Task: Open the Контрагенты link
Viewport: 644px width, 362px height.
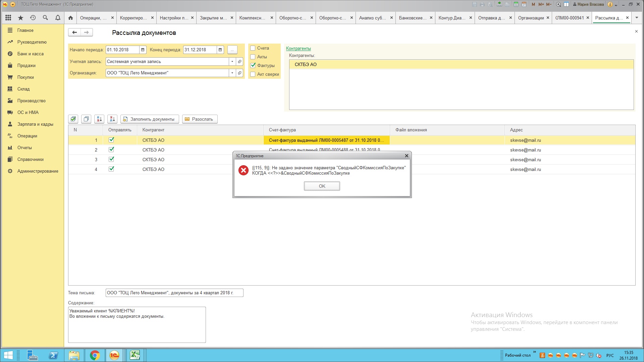Action: 298,49
